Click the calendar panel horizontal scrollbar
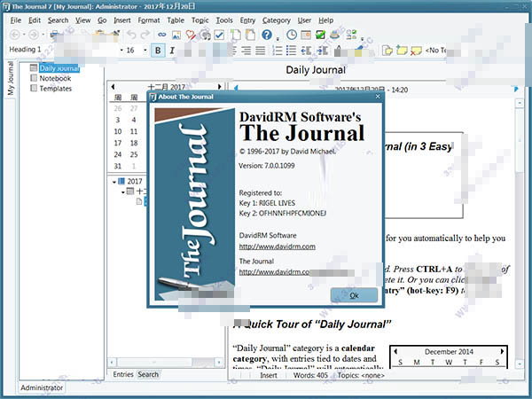Viewport: 532px width, 399px height. (x=167, y=363)
